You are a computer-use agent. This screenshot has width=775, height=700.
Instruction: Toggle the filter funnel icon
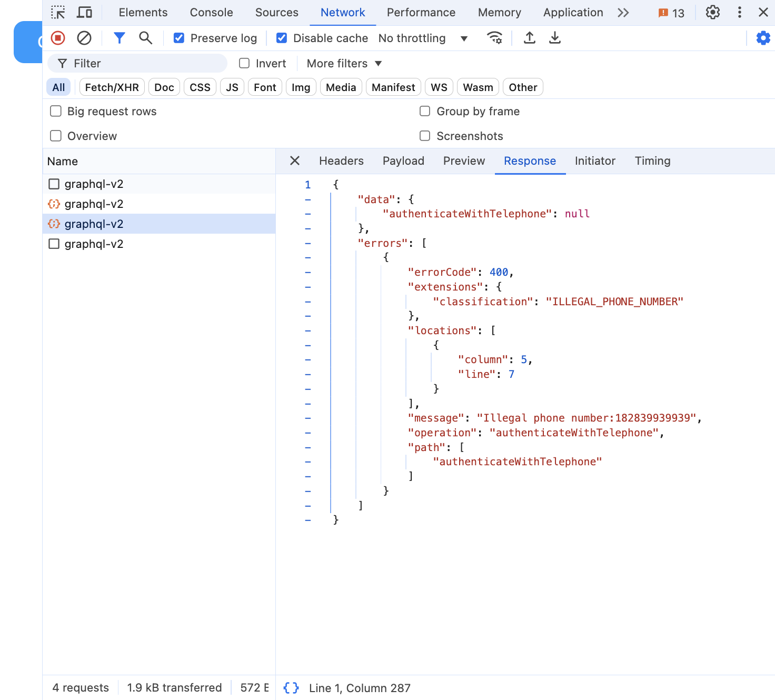(120, 38)
